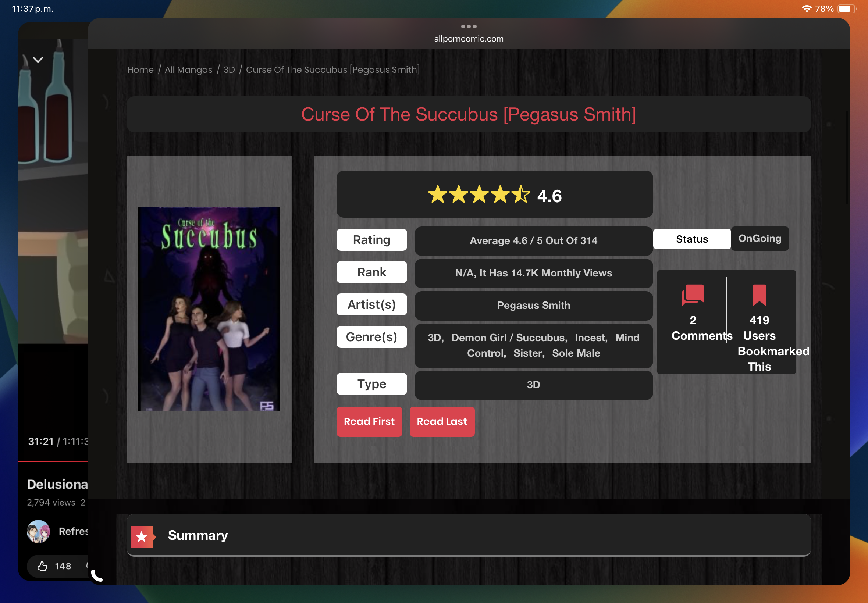Click the Read First button
The height and width of the screenshot is (603, 868).
point(369,422)
